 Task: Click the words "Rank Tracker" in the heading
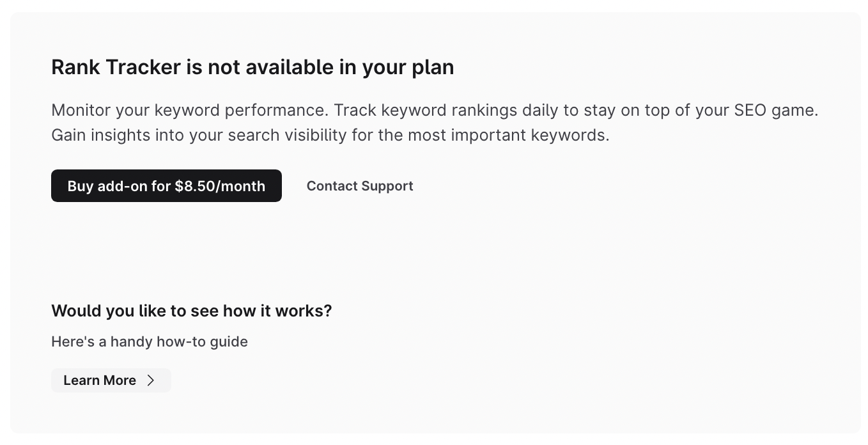tap(116, 67)
